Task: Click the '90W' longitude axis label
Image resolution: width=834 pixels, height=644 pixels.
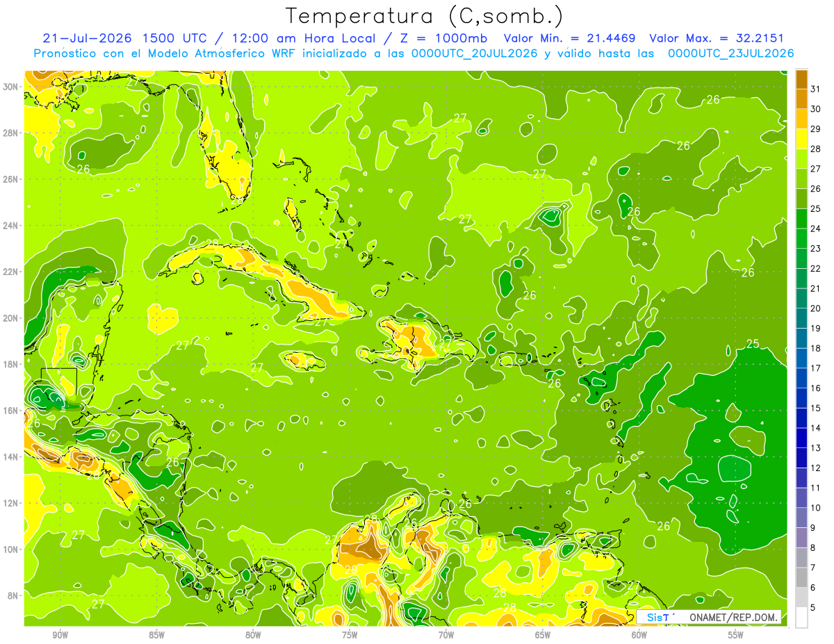Action: tap(60, 635)
